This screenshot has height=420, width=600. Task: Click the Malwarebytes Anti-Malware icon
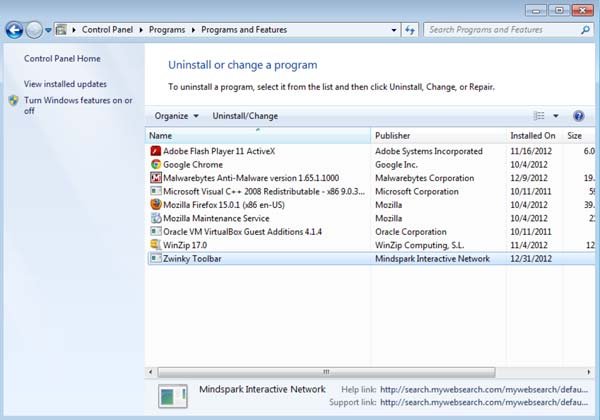point(155,178)
